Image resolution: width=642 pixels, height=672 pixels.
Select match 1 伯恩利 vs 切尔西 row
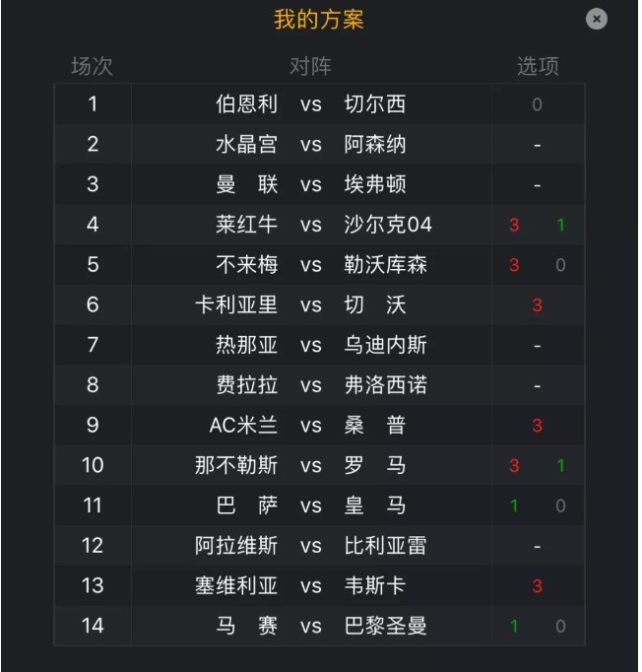[x=319, y=104]
